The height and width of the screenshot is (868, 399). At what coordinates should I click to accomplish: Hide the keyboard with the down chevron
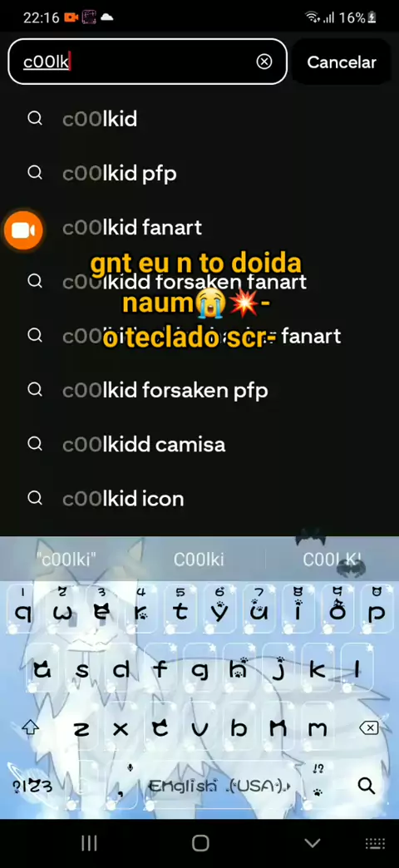pos(313,843)
